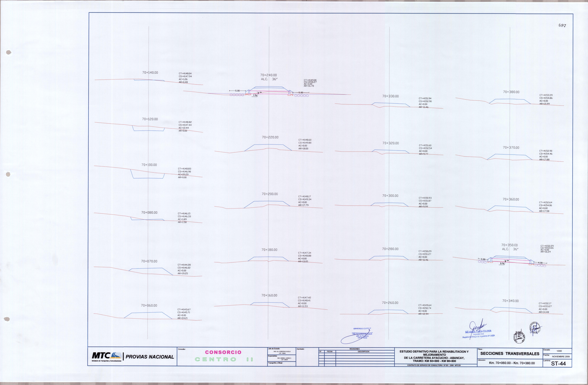Click station label 70+350.00
The height and width of the screenshot is (385, 588).
509,245
